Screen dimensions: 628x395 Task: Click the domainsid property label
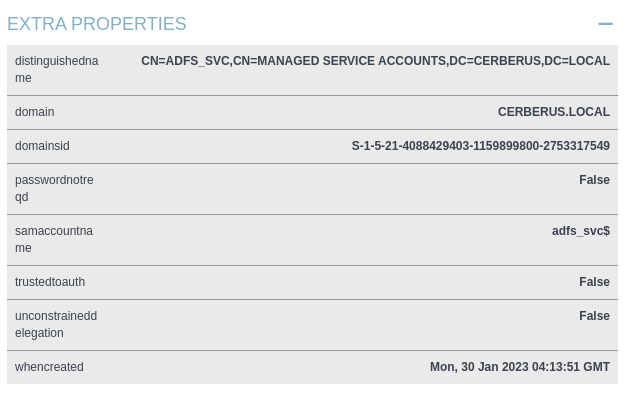point(42,146)
